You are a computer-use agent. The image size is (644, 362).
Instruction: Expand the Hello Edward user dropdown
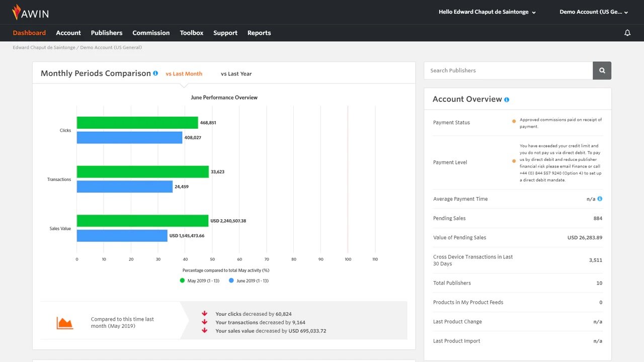pos(487,12)
